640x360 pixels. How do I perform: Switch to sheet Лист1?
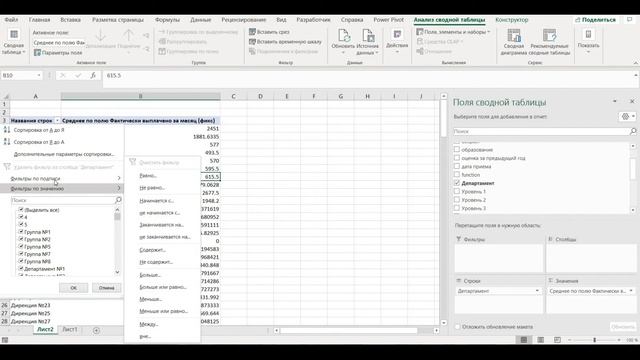pyautogui.click(x=70, y=329)
